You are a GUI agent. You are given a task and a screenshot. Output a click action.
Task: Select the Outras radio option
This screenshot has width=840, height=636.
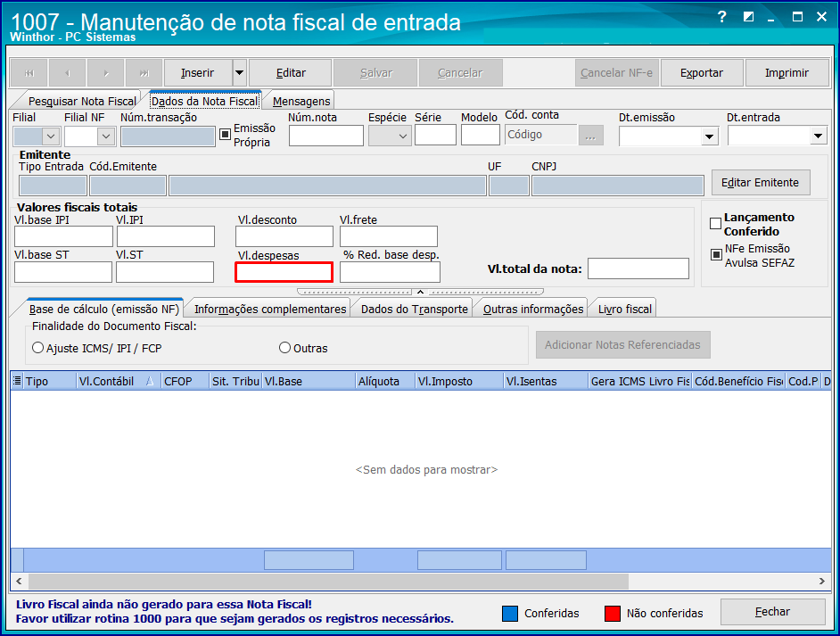(x=284, y=348)
